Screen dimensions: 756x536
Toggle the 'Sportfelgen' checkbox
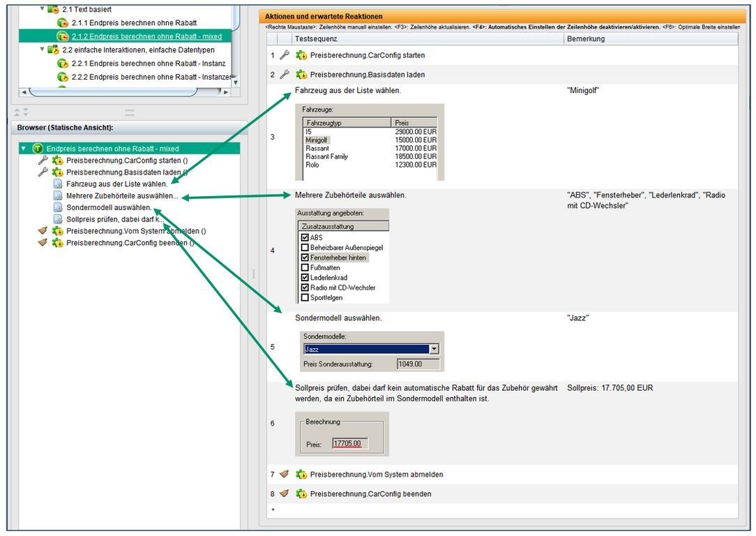pos(305,298)
